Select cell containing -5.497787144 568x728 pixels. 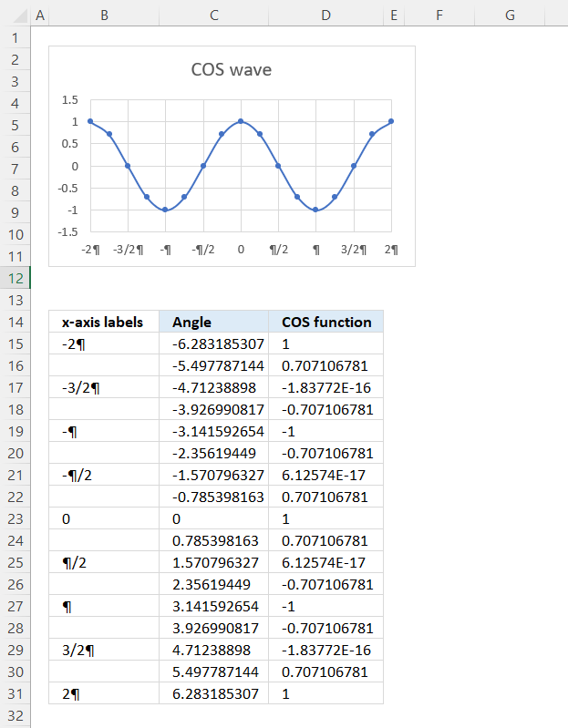[213, 366]
